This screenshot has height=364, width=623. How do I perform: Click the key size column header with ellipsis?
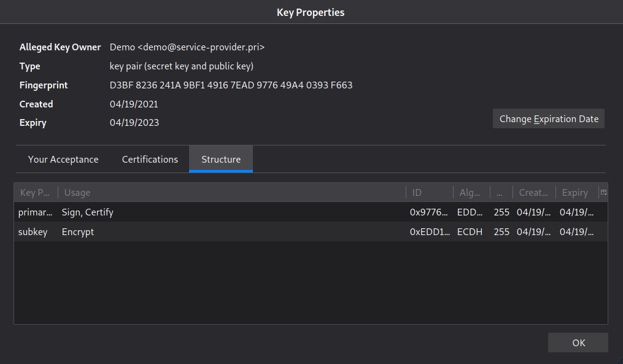point(501,192)
